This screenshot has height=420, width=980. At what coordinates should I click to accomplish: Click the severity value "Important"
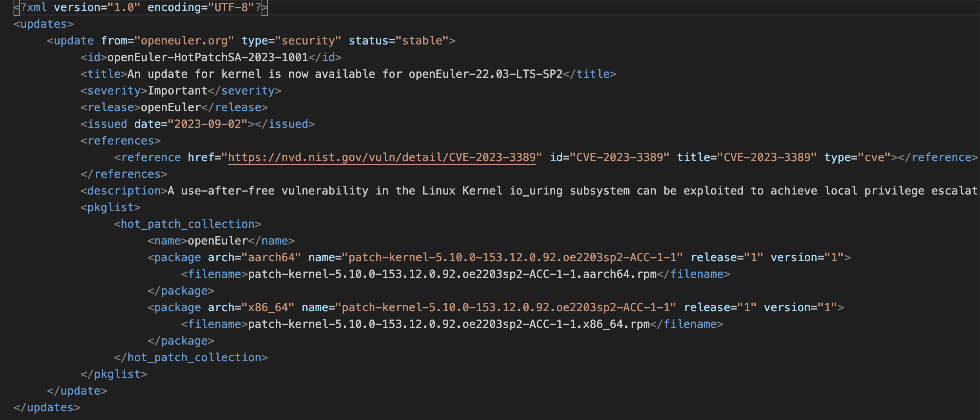tap(177, 91)
